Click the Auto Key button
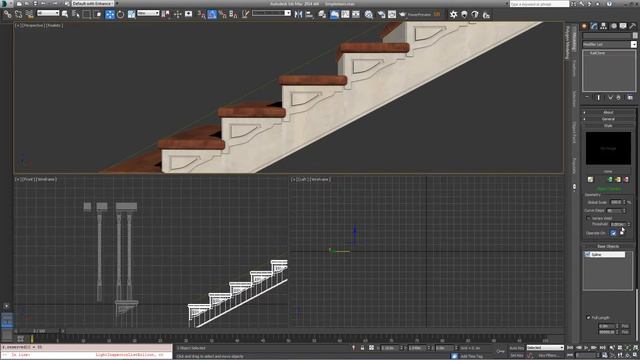640x360 pixels. (x=517, y=348)
